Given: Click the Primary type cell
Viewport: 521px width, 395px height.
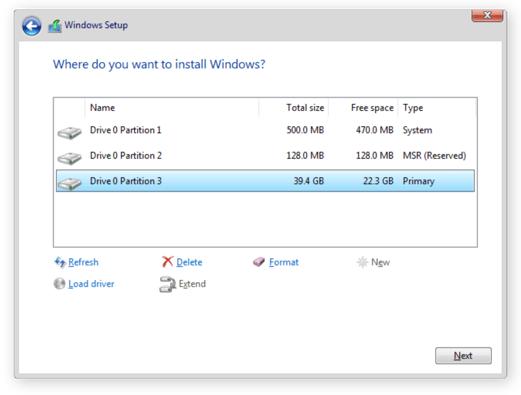Looking at the screenshot, I should pyautogui.click(x=419, y=181).
